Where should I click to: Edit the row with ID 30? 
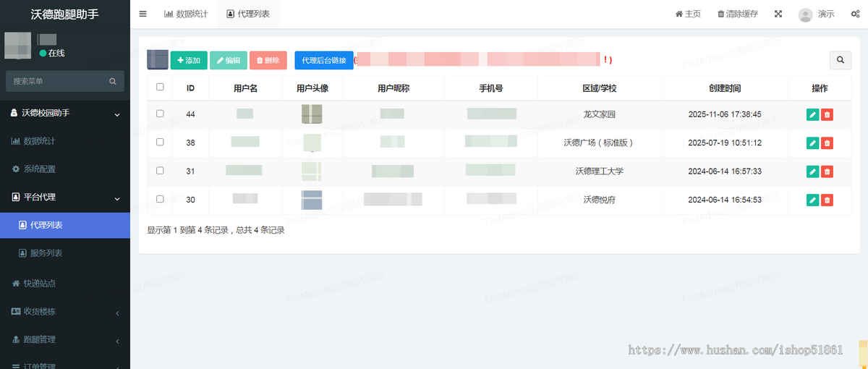tap(813, 200)
